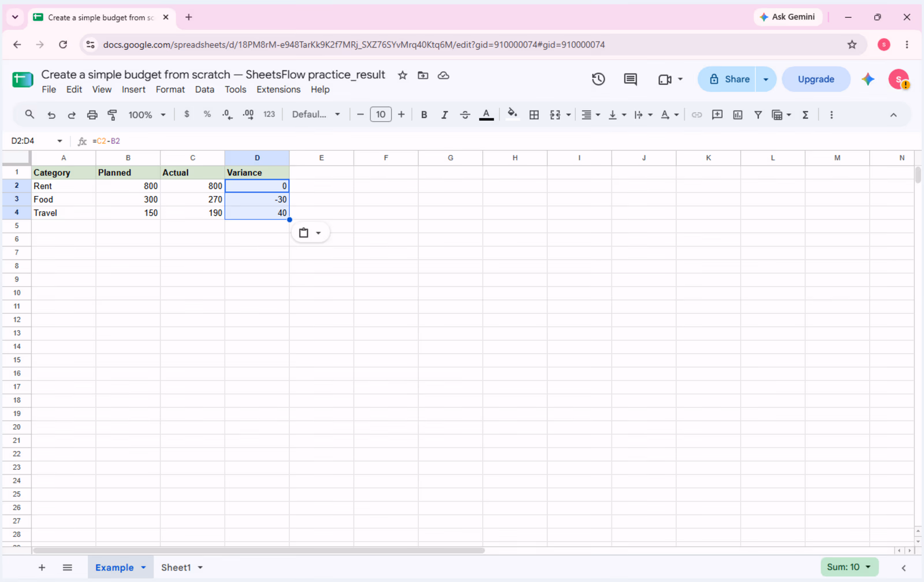
Task: Open the Insert menu
Action: pos(133,90)
